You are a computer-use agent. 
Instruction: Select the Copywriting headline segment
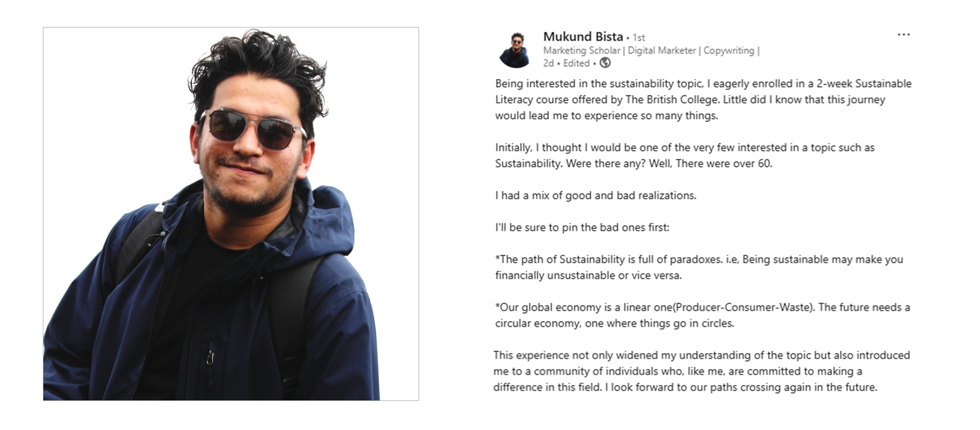[x=729, y=50]
